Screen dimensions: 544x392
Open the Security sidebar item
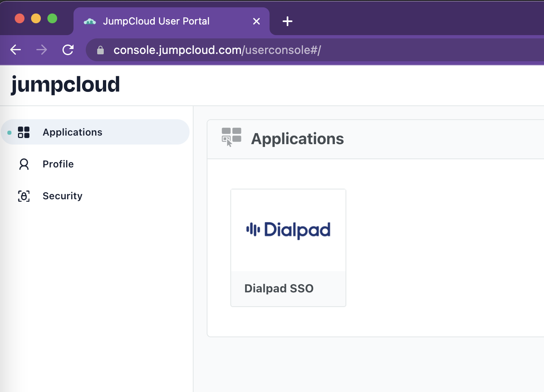click(95, 196)
